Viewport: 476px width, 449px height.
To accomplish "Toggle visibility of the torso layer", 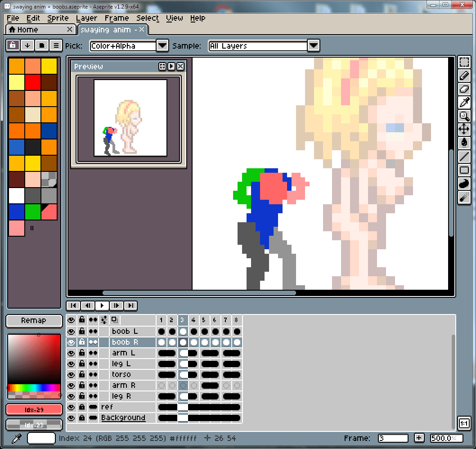I will [x=71, y=375].
